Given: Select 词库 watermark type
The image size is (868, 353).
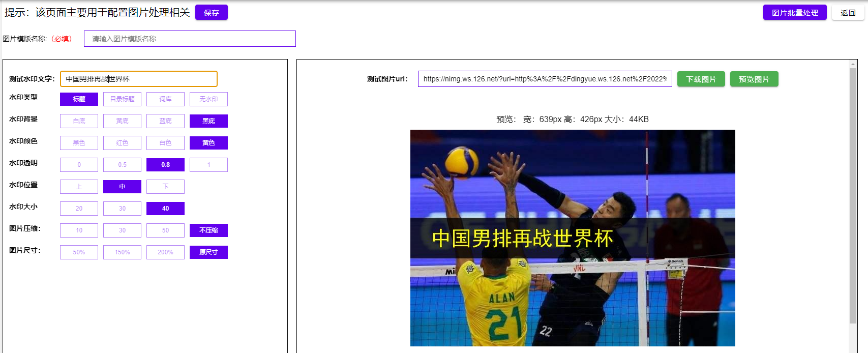Looking at the screenshot, I should (165, 99).
